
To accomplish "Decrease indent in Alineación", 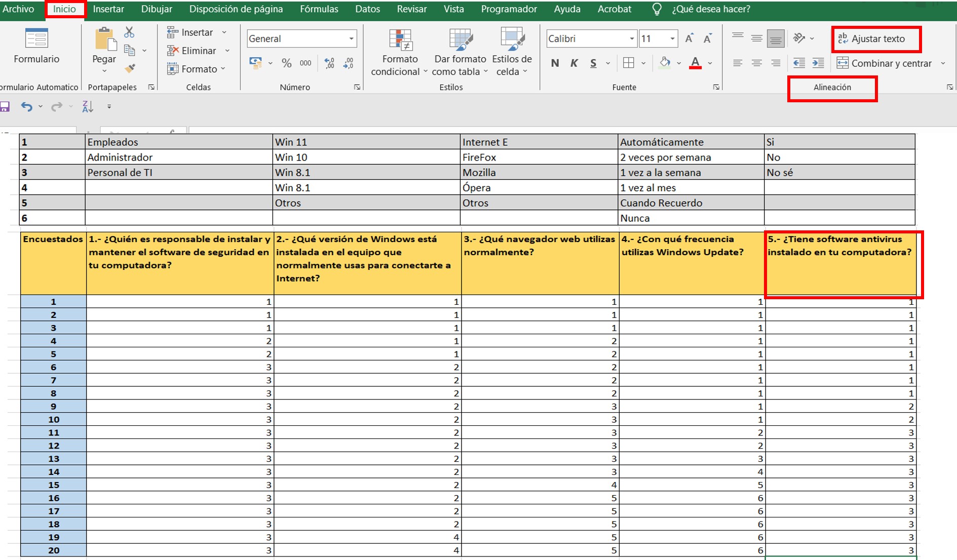I will click(799, 63).
